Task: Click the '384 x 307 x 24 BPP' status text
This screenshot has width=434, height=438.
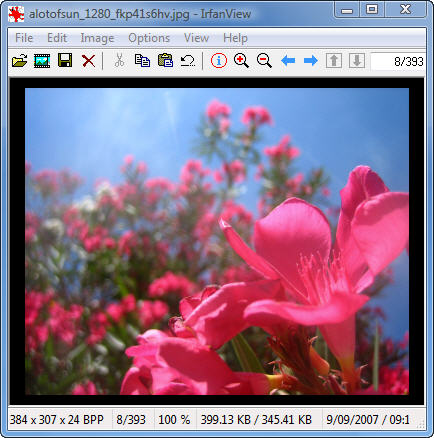Action: [x=57, y=420]
